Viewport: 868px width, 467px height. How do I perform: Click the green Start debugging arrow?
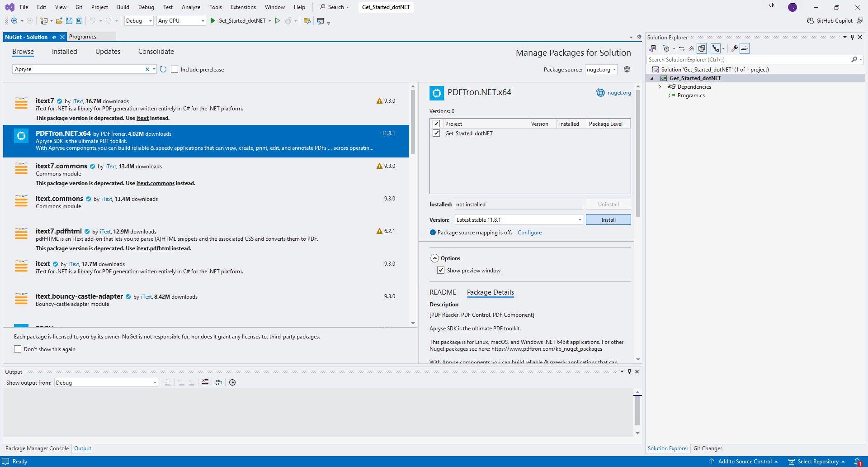pyautogui.click(x=212, y=21)
